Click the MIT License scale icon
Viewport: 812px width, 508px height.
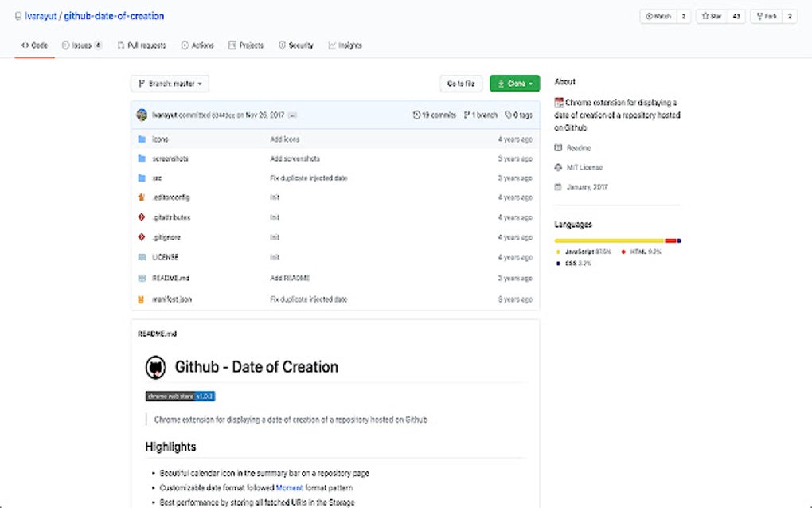point(559,168)
